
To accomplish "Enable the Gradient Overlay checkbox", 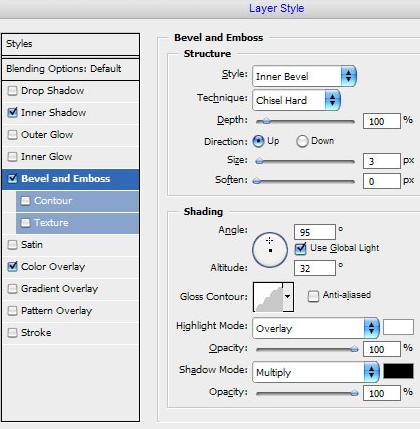I will [x=12, y=289].
